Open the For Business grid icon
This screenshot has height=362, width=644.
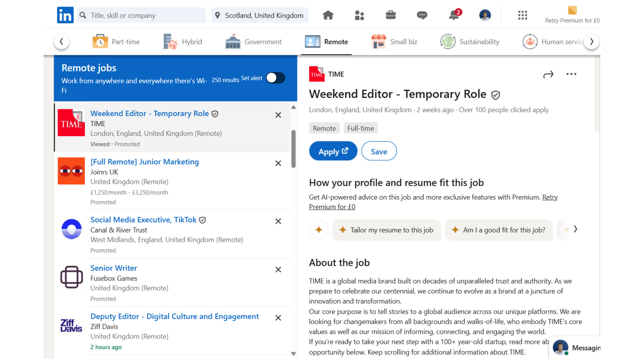[x=522, y=15]
